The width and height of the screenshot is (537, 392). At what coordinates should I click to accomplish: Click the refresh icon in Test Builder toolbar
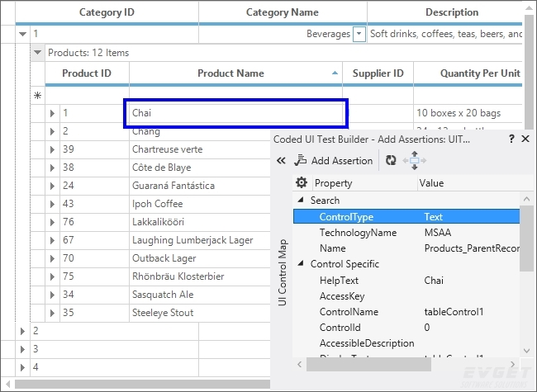click(x=391, y=161)
